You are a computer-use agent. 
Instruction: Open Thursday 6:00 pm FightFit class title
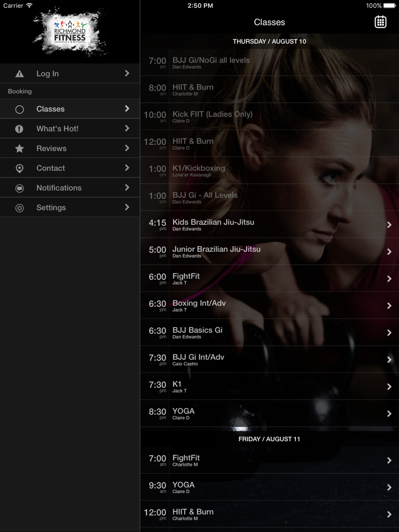(x=186, y=276)
